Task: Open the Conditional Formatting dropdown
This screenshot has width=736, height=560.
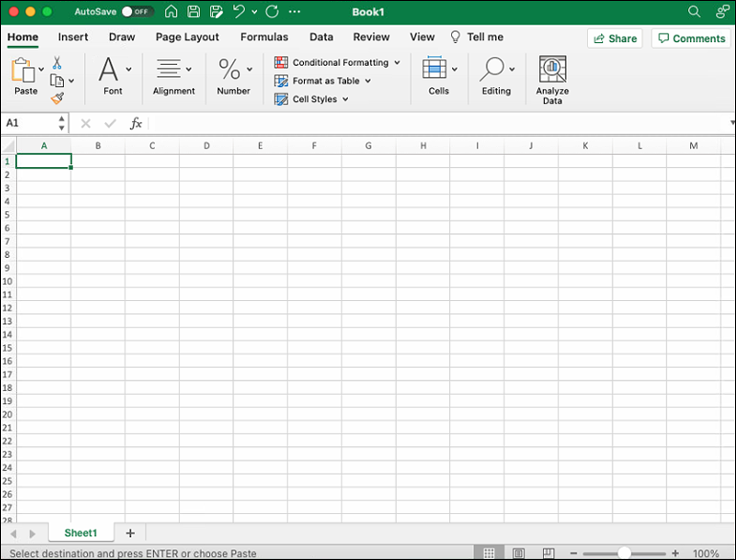Action: click(x=337, y=62)
